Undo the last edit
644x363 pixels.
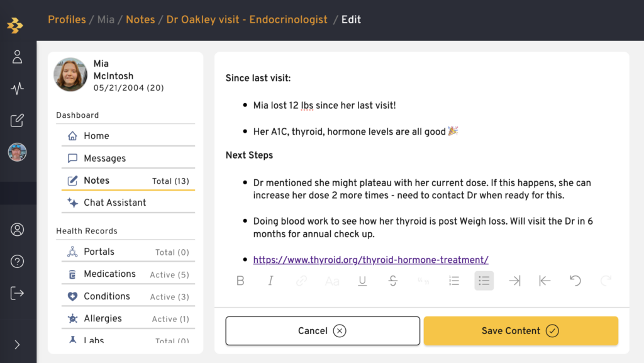click(x=575, y=281)
